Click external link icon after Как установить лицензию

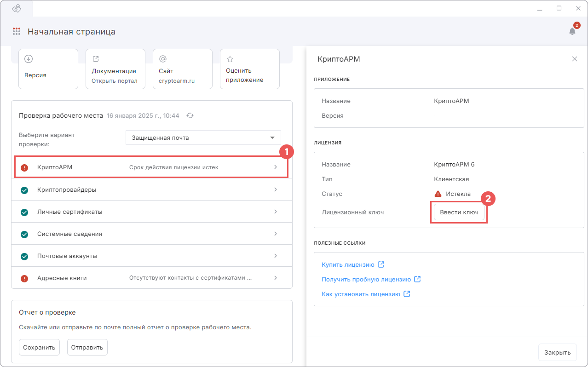tap(407, 294)
